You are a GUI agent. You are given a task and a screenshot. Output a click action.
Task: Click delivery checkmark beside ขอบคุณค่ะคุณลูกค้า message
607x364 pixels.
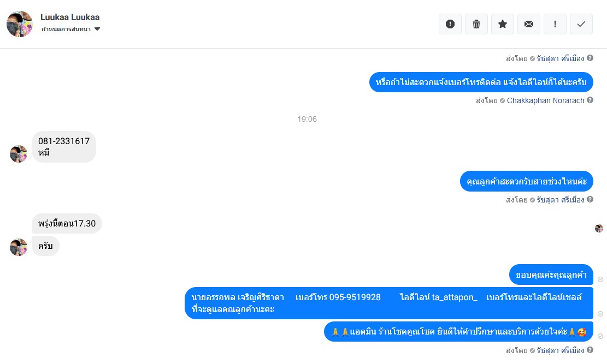click(600, 279)
